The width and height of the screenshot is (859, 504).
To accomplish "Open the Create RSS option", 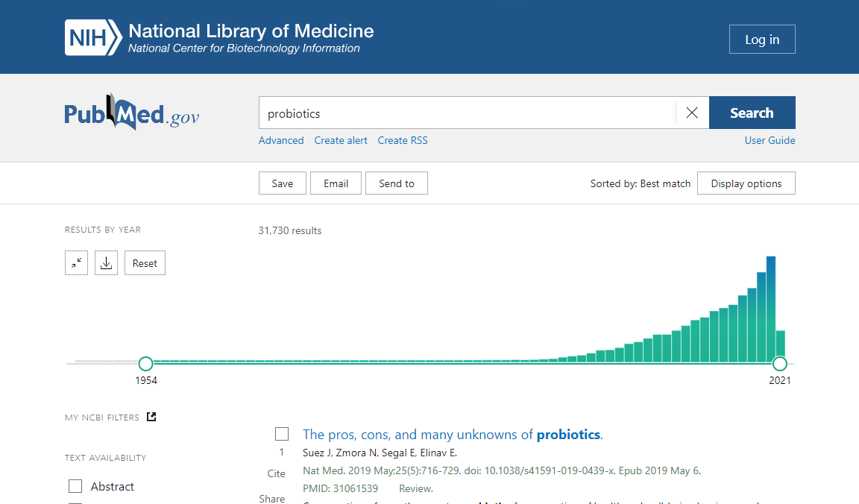I will pos(403,140).
